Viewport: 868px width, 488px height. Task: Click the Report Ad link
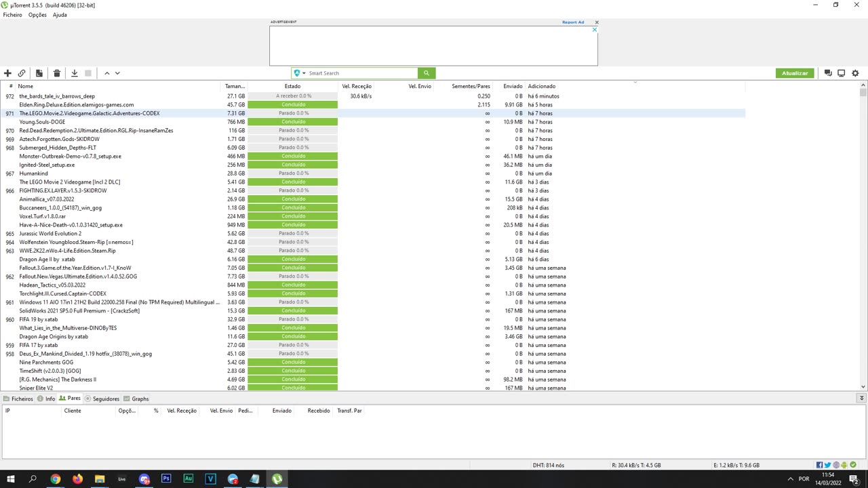tap(573, 22)
